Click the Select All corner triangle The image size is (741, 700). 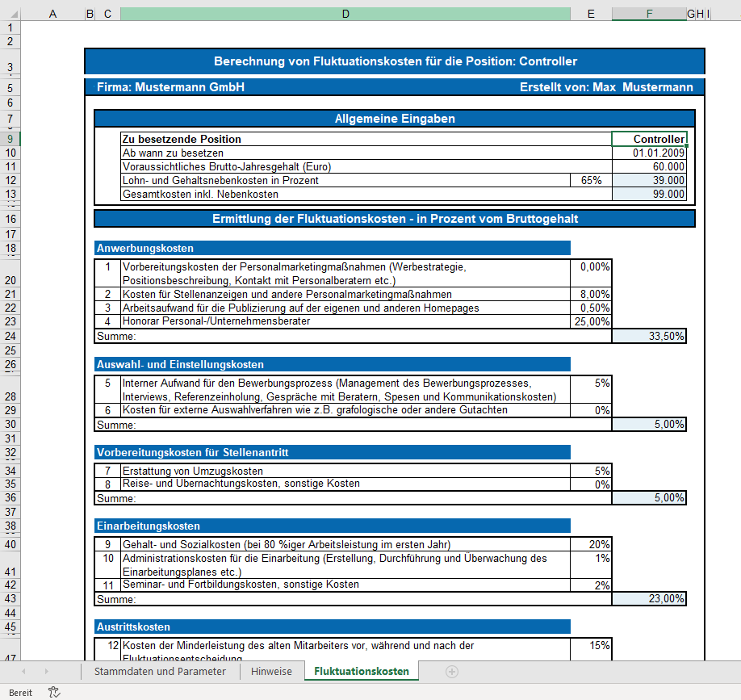pyautogui.click(x=14, y=15)
